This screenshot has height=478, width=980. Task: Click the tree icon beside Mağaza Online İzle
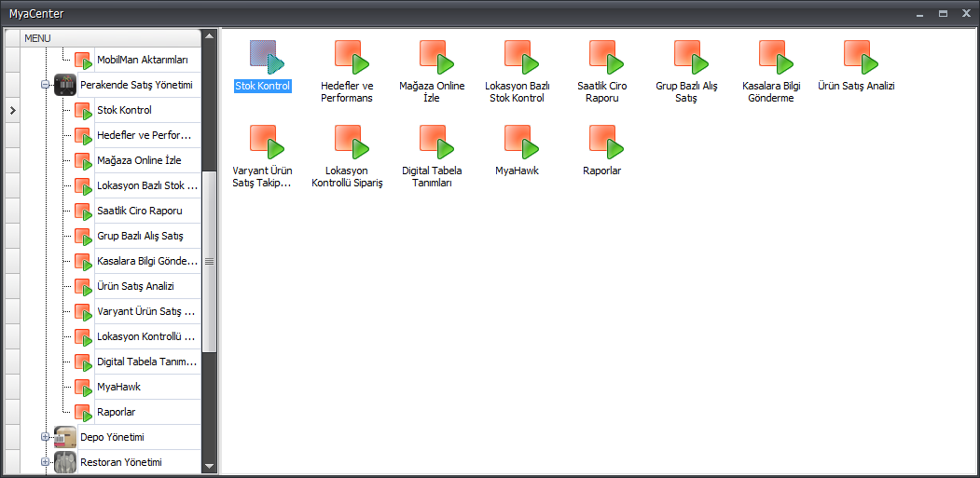coord(84,160)
